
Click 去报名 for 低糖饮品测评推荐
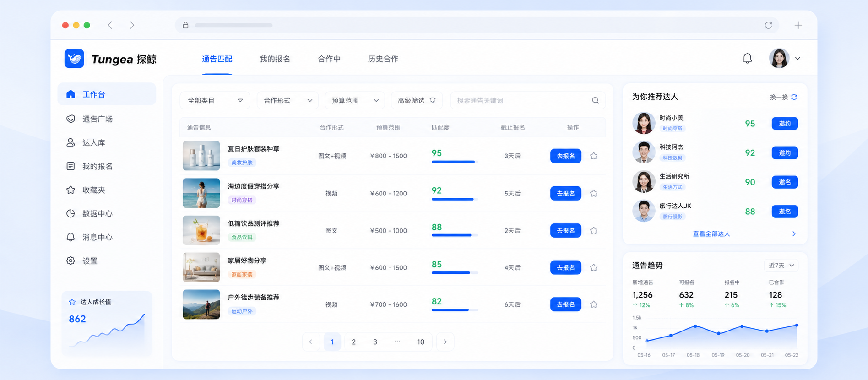(x=566, y=230)
